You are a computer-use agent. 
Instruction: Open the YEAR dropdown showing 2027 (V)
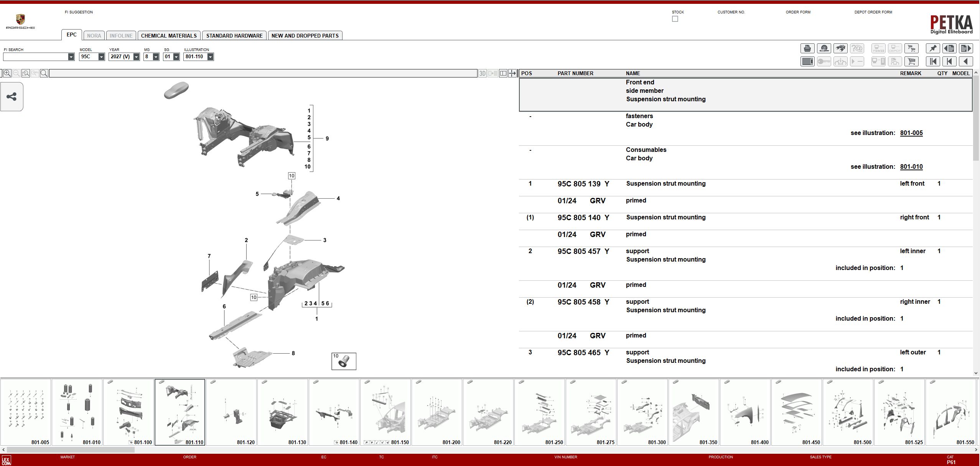coord(136,57)
